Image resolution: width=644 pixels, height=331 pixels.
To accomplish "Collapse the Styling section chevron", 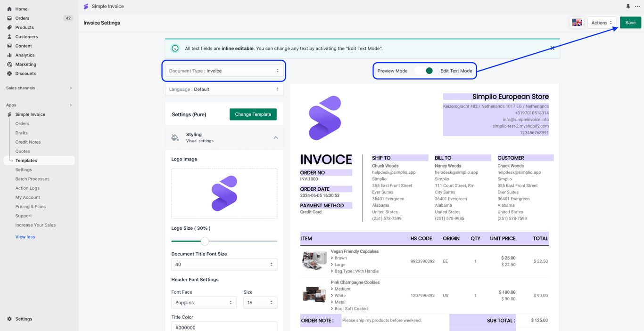I will click(276, 137).
